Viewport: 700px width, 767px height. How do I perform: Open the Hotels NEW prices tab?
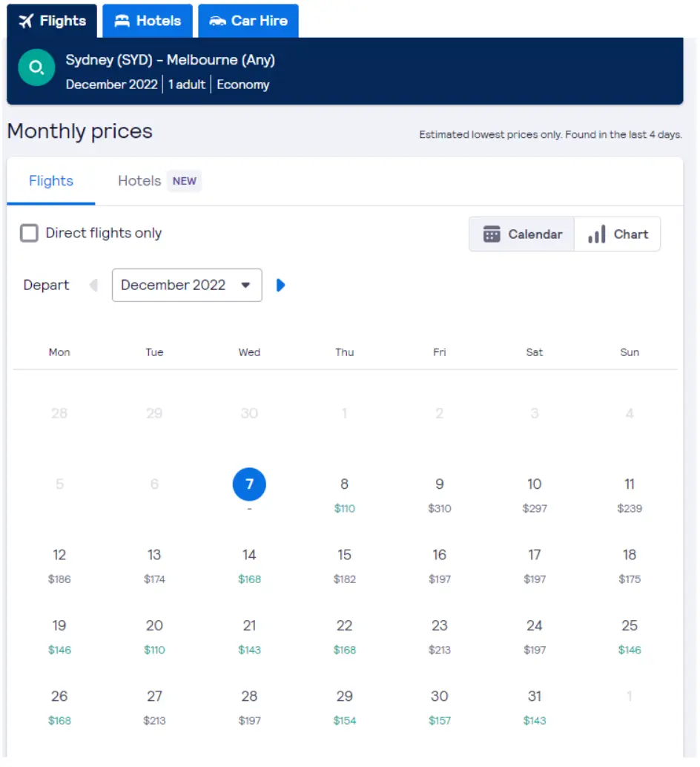coord(159,181)
